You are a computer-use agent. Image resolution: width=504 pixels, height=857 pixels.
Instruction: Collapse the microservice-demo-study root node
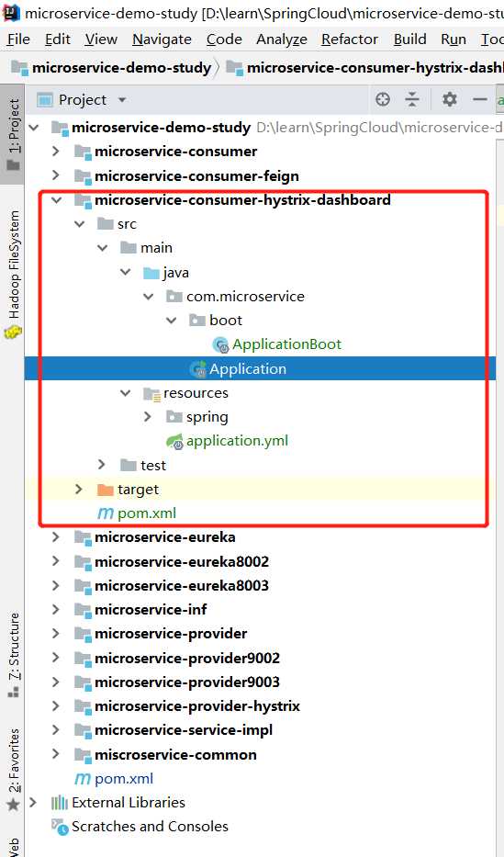coord(34,128)
